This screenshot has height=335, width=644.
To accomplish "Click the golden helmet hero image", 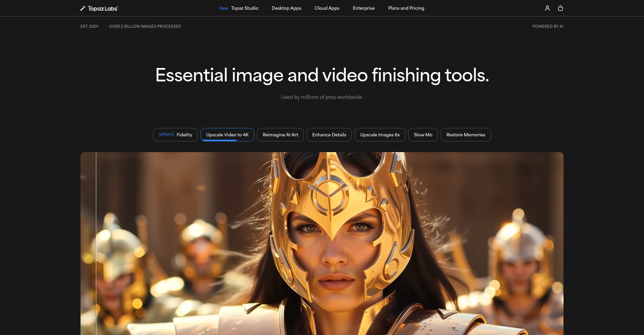I will click(335, 241).
